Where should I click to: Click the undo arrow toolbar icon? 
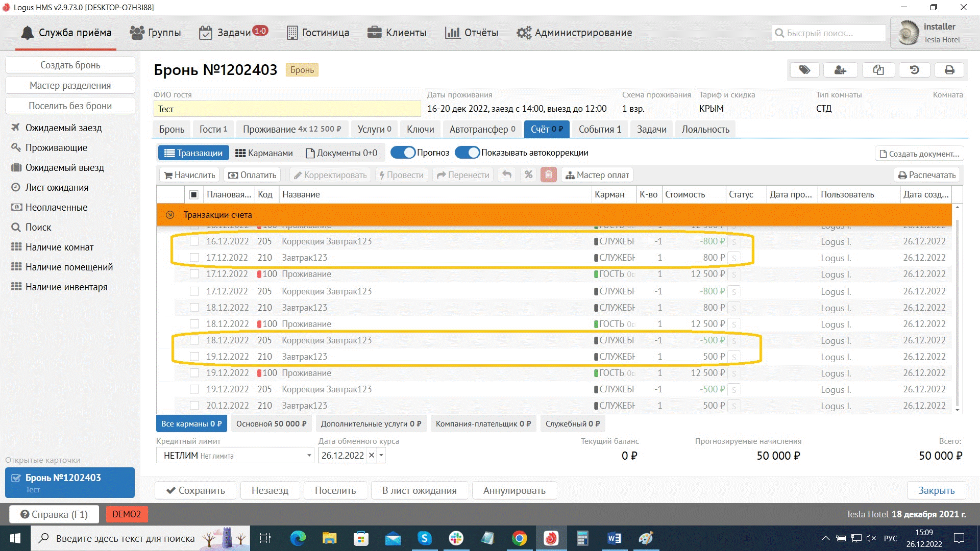[x=506, y=175]
